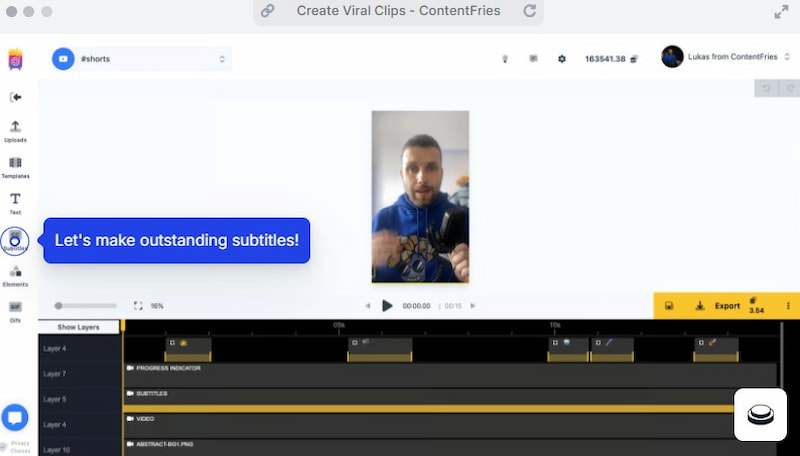800x456 pixels.
Task: Click the 00:00.00 current time display
Action: click(x=416, y=306)
